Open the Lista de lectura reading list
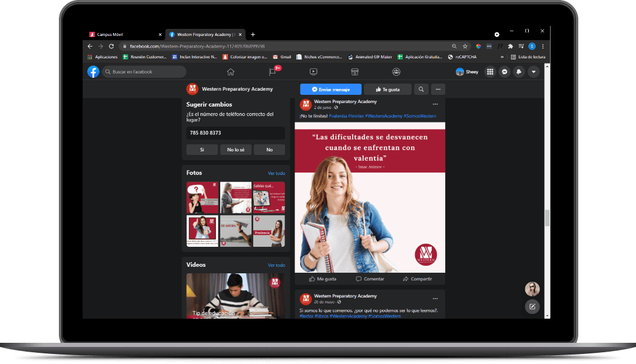The image size is (636, 364). [528, 57]
